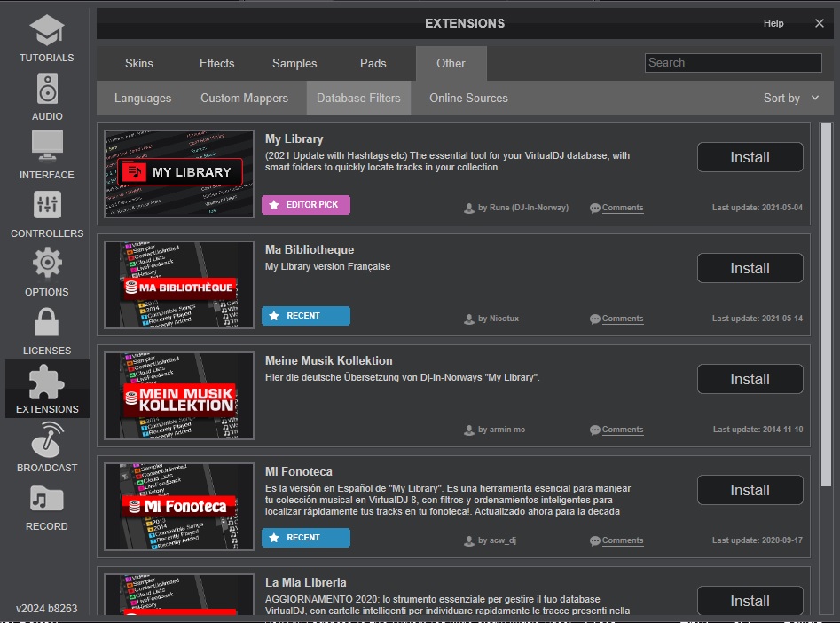Select the Other tab
Screen dimensions: 840x623
(451, 63)
